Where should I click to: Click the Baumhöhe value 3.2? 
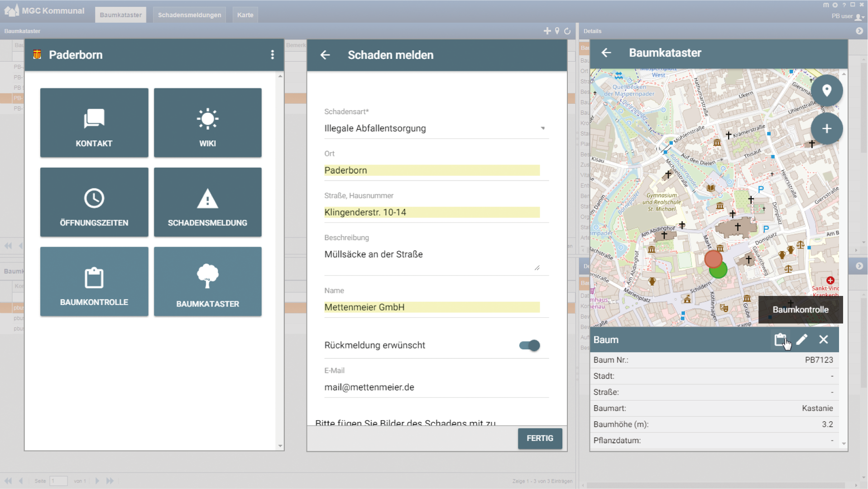[827, 425]
